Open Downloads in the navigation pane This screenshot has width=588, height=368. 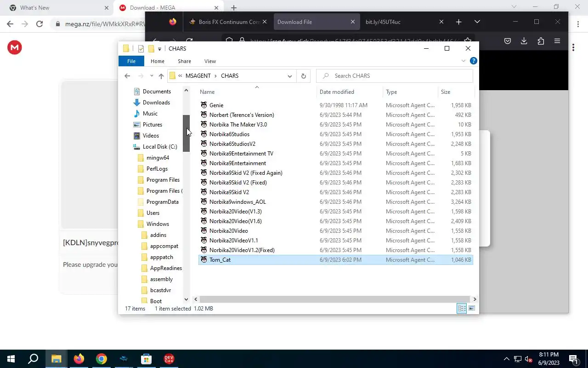[x=156, y=103]
